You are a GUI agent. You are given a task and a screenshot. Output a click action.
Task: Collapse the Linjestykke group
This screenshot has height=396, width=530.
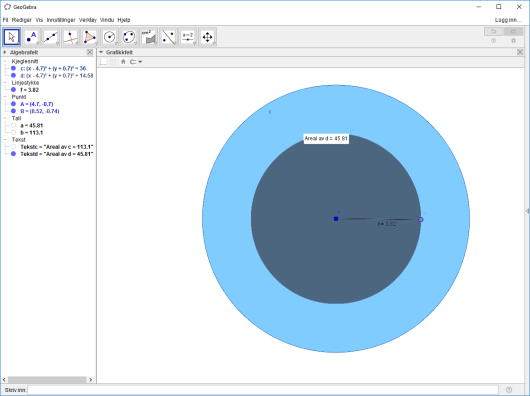coord(5,82)
